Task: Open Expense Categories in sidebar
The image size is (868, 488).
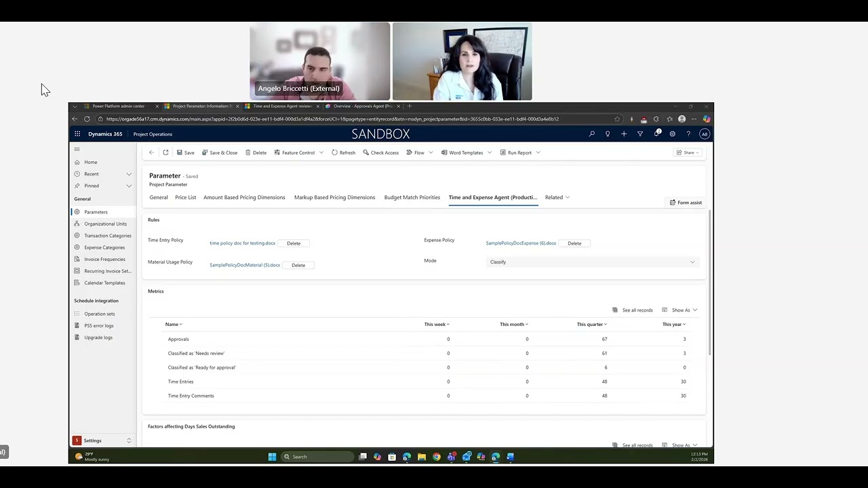Action: (104, 247)
